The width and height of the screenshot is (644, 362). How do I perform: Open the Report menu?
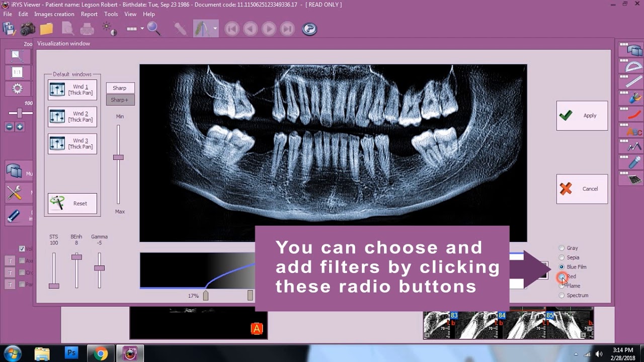coord(89,14)
